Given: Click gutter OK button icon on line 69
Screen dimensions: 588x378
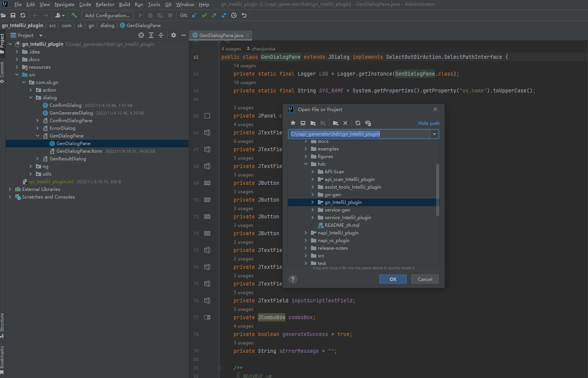Looking at the screenshot, I should pyautogui.click(x=207, y=183).
